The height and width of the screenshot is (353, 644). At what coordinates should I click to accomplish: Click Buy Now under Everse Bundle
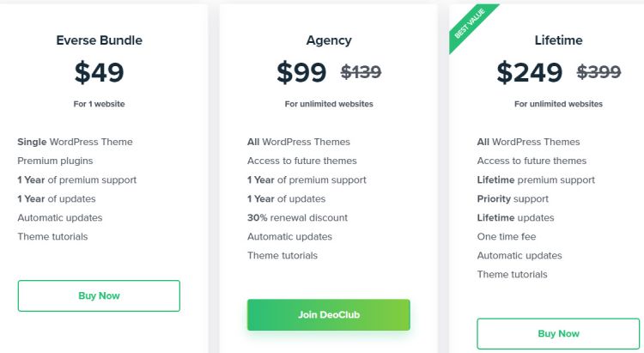click(x=99, y=295)
